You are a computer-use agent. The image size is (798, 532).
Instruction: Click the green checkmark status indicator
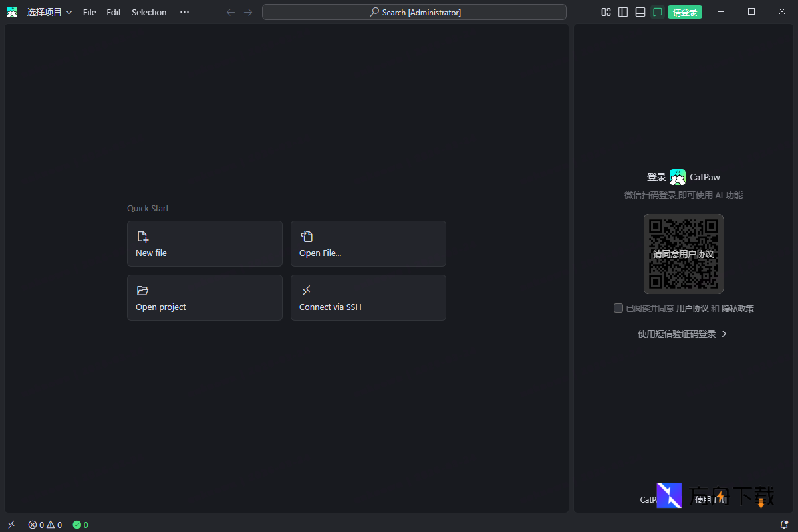80,525
